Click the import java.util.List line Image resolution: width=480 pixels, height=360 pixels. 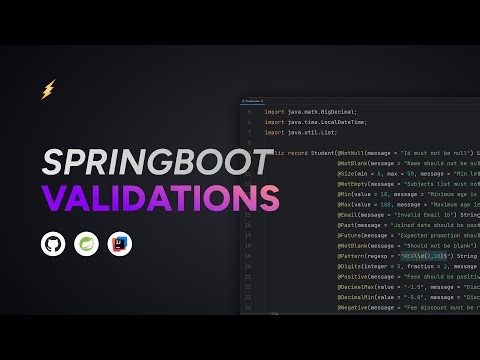pyautogui.click(x=301, y=133)
